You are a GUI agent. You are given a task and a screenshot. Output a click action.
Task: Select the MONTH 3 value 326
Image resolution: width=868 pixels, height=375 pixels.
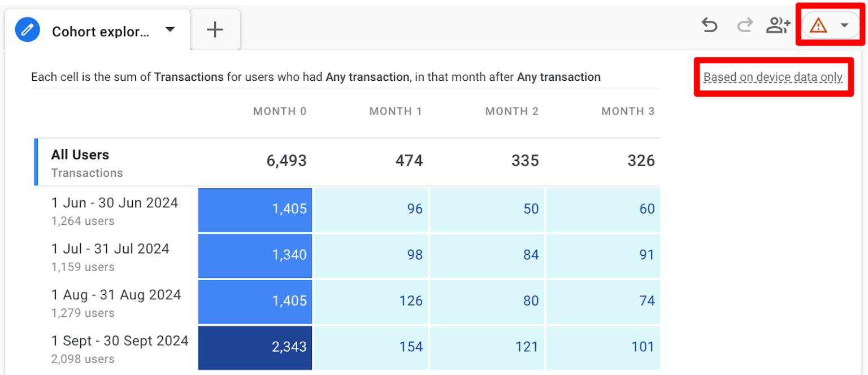641,161
